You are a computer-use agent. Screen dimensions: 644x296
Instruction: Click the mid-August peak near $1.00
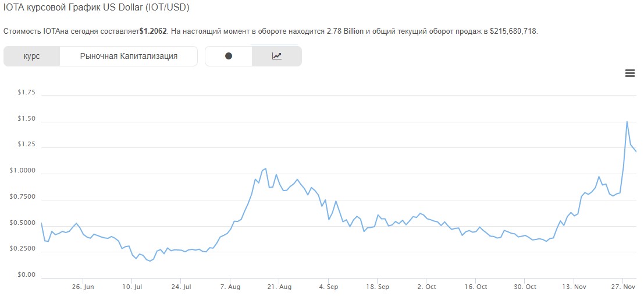pyautogui.click(x=265, y=168)
